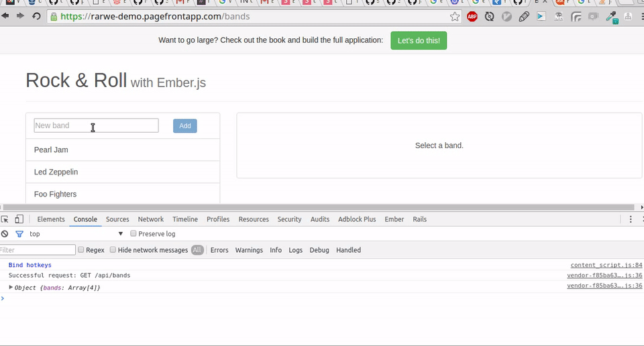644x346 pixels.
Task: Click the circular sync arrows extension icon
Action: point(489,17)
